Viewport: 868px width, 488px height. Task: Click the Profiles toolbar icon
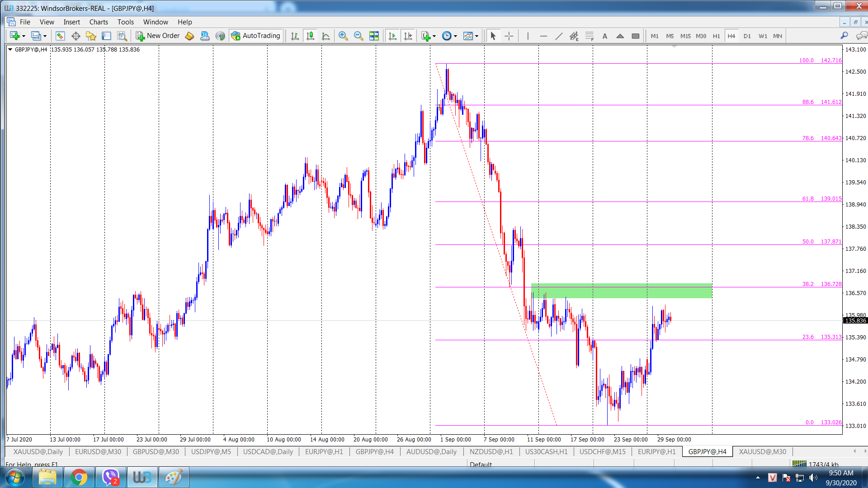[x=36, y=36]
